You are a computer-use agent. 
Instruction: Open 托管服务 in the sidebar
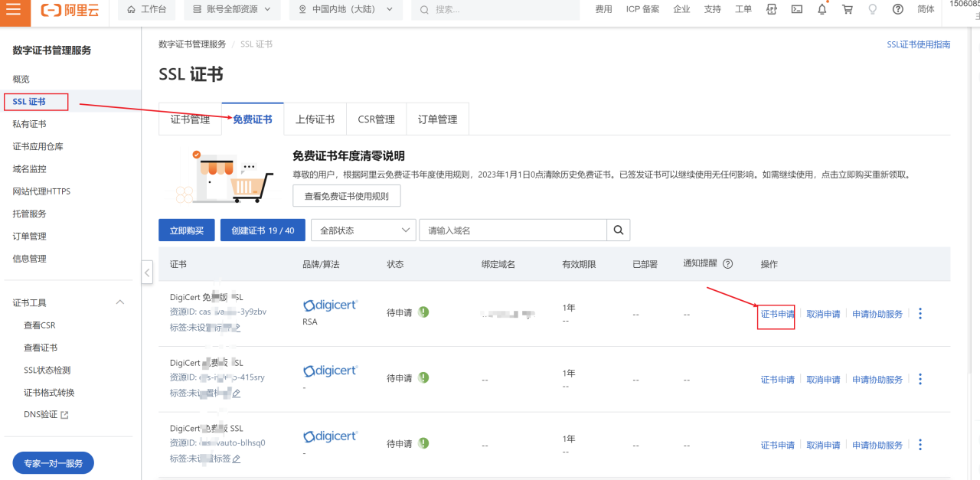29,214
